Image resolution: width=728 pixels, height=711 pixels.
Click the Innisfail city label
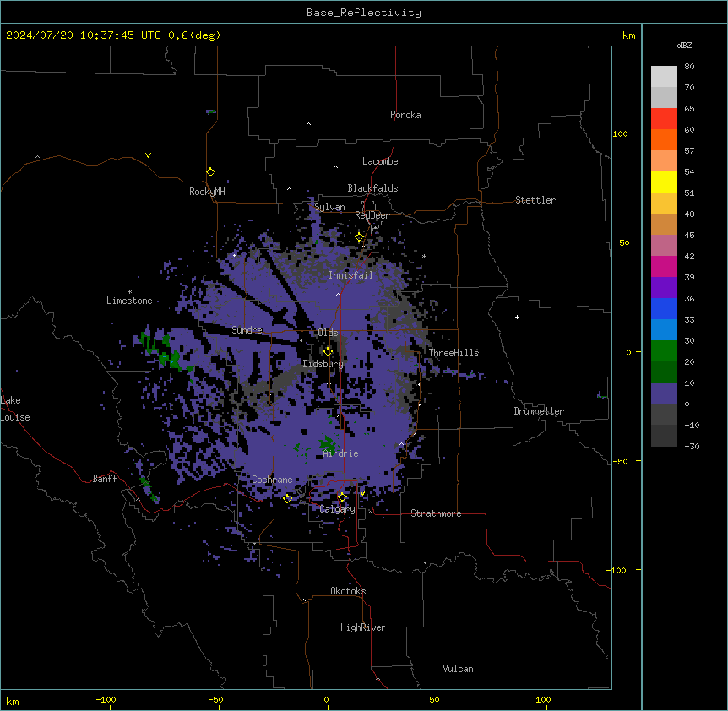click(x=350, y=275)
